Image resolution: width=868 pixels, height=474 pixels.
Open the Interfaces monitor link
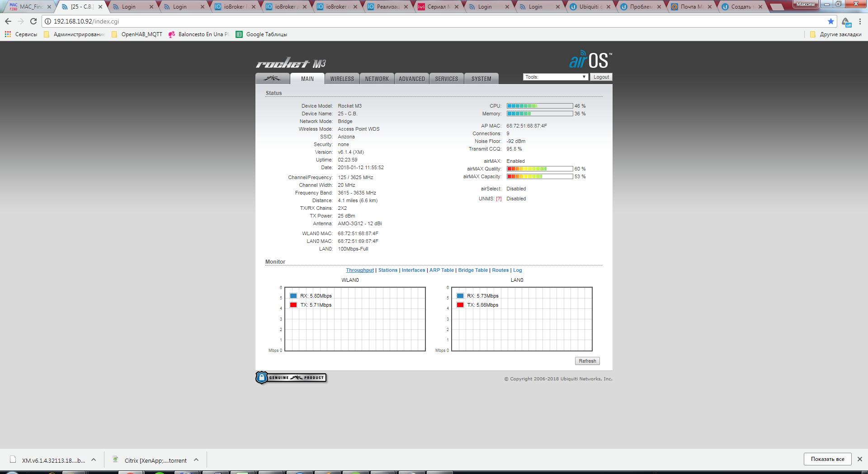[x=413, y=270]
